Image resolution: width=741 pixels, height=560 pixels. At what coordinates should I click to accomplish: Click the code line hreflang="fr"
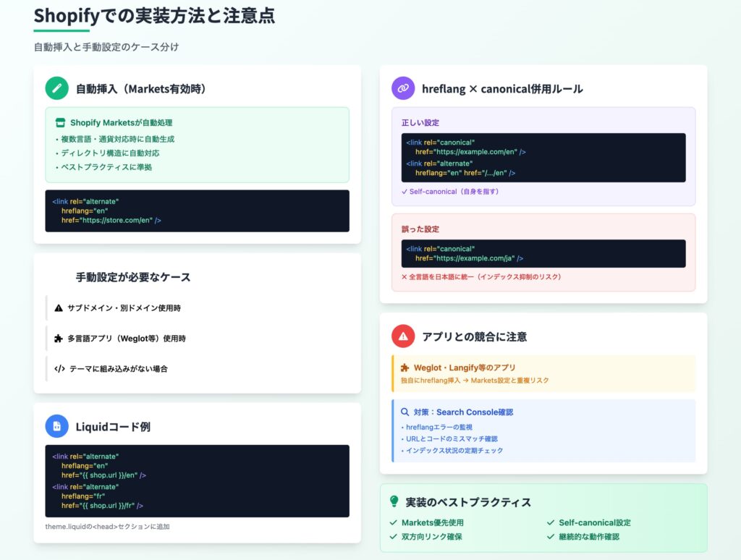(83, 496)
